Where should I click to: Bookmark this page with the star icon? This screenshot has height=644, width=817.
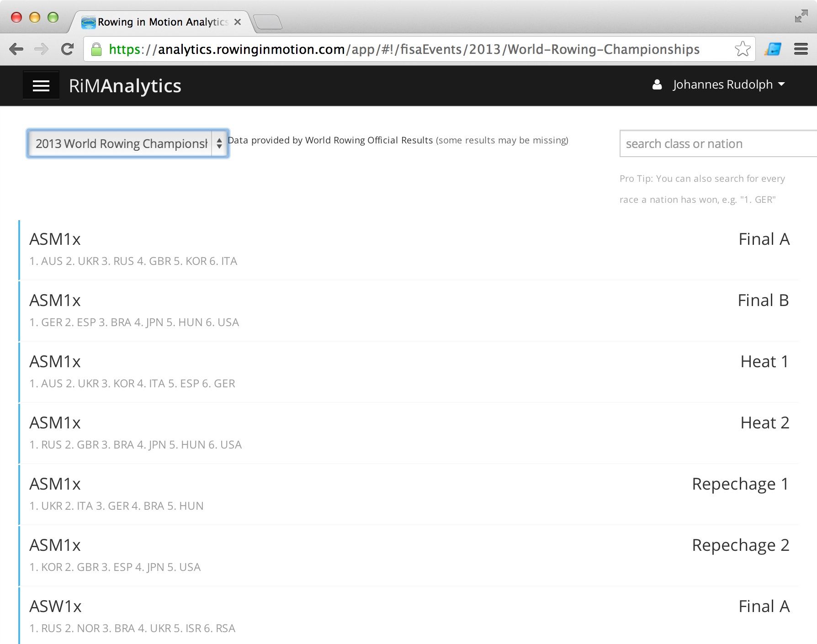pos(743,49)
